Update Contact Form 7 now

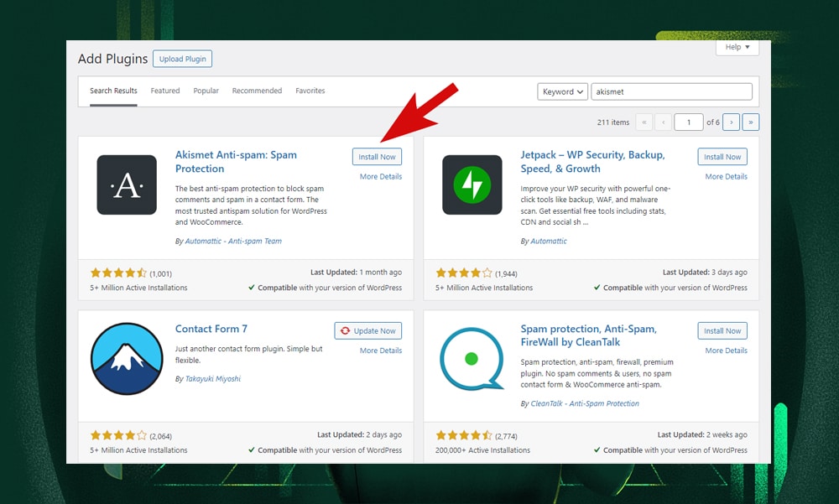(367, 330)
